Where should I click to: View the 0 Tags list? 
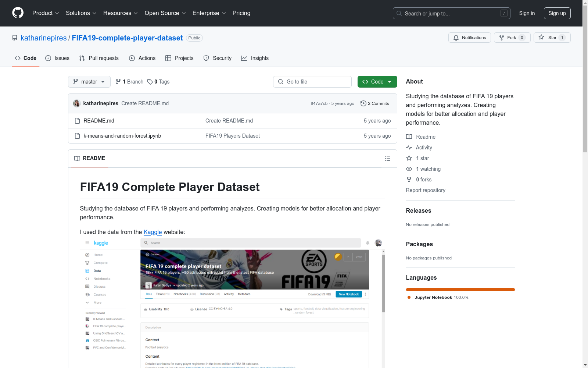158,82
